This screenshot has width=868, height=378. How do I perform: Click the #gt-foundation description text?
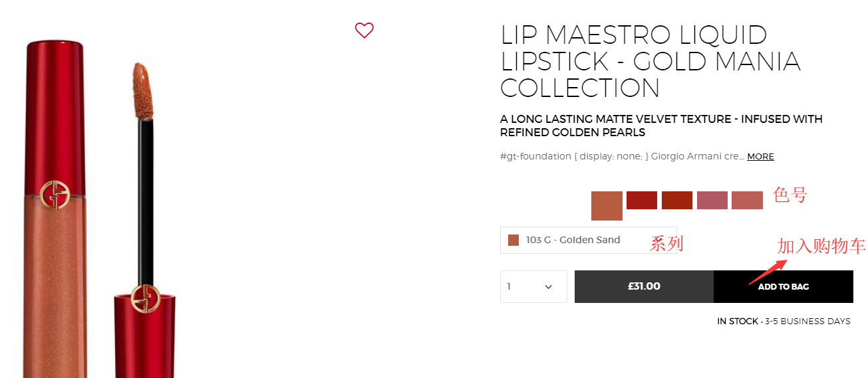click(x=622, y=157)
